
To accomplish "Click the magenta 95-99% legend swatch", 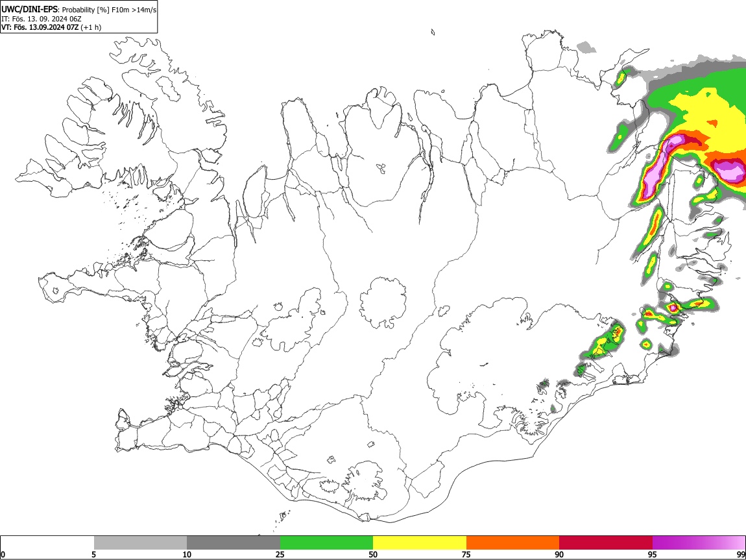I will [x=699, y=543].
